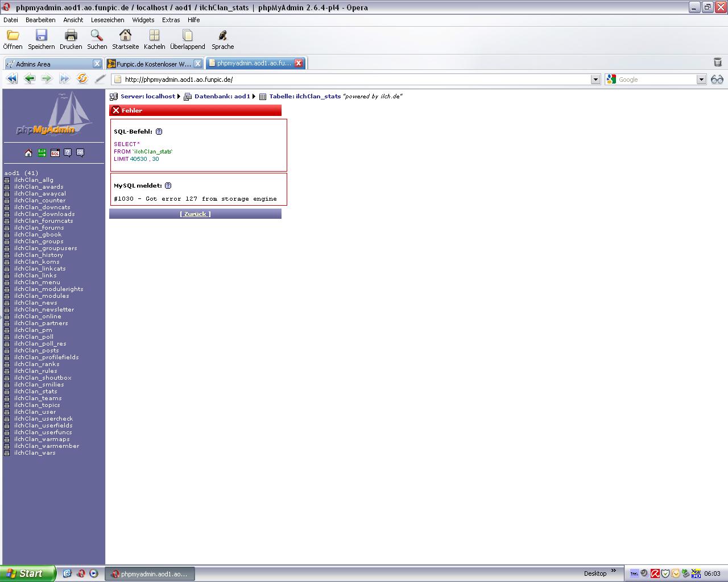Open Datenbank: aod1 breadcrumb link
The width and height of the screenshot is (728, 582).
tap(222, 97)
